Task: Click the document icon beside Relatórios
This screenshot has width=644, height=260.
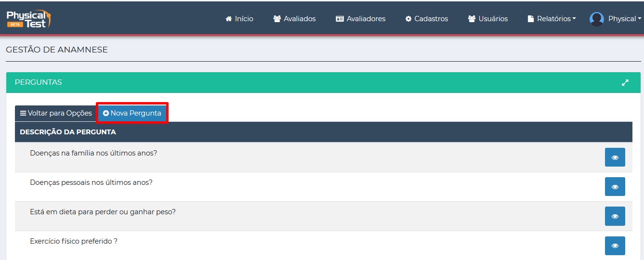Action: (531, 19)
